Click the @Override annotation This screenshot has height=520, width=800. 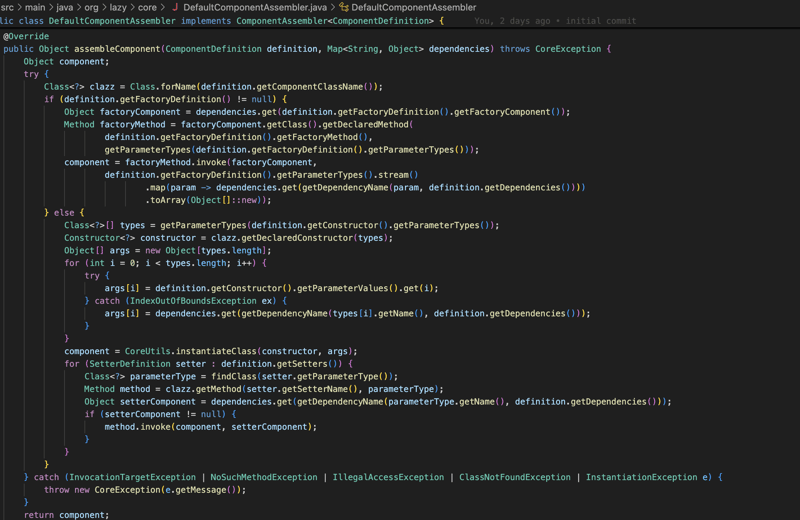tap(26, 36)
